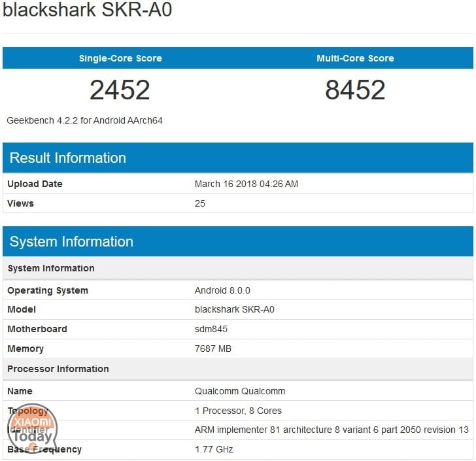The width and height of the screenshot is (476, 461).
Task: Click the Result Information section header
Action: 238,158
